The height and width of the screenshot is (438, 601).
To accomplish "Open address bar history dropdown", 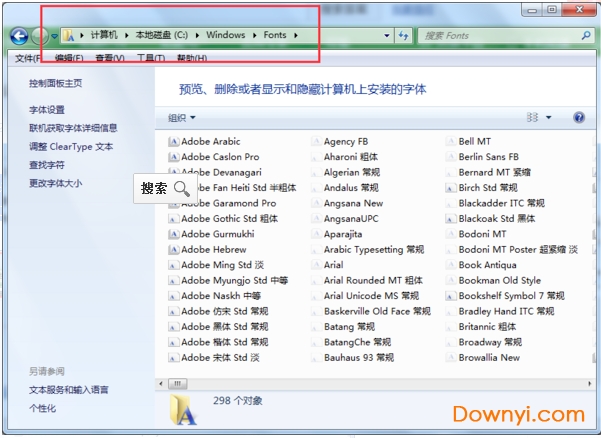I will click(x=387, y=36).
